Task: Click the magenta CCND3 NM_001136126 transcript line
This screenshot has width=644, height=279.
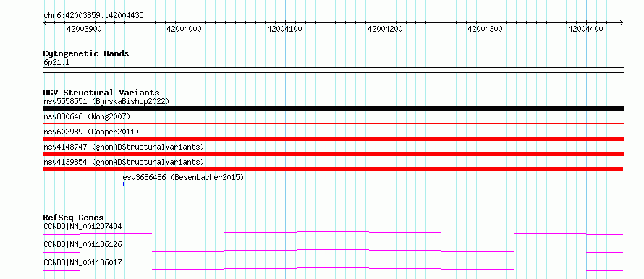Action: tap(333, 251)
